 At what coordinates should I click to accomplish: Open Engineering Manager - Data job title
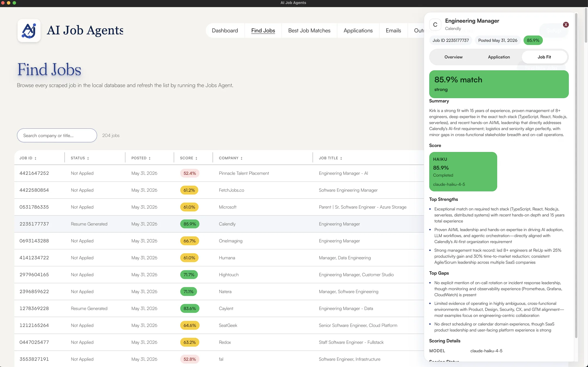coord(346,308)
